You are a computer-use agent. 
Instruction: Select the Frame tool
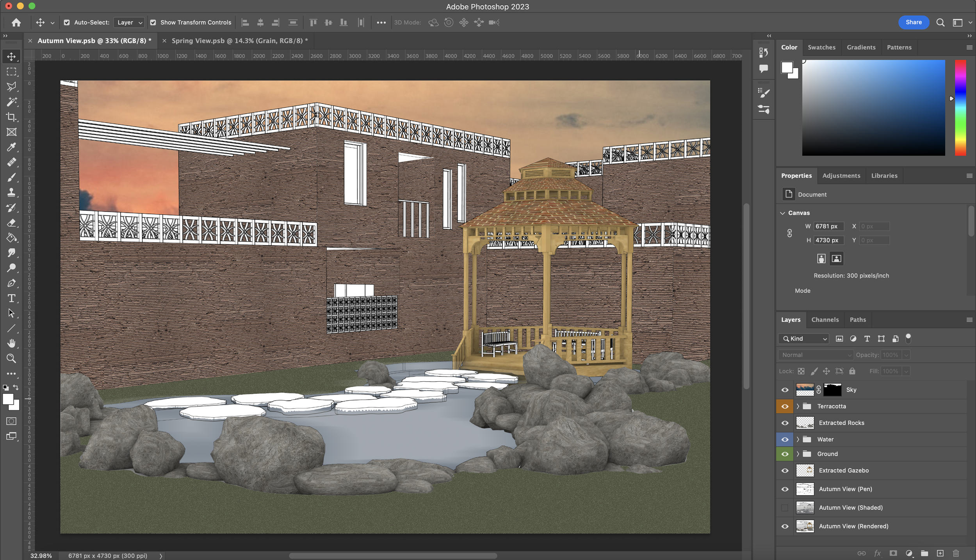(x=11, y=132)
